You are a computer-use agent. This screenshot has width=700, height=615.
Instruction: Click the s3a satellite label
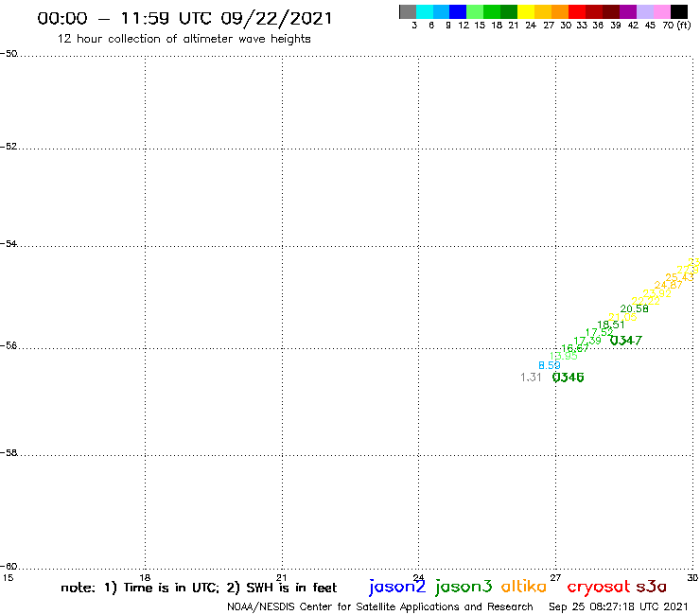(651, 587)
